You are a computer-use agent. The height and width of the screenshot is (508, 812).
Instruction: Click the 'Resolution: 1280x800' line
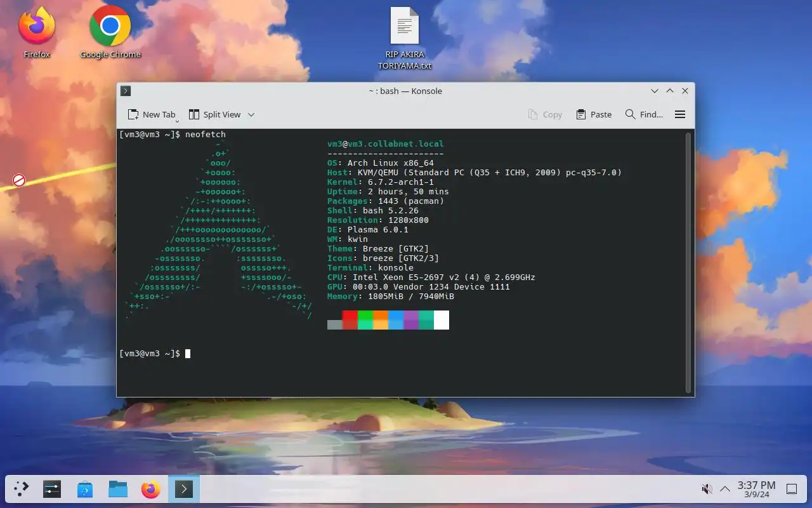(378, 220)
